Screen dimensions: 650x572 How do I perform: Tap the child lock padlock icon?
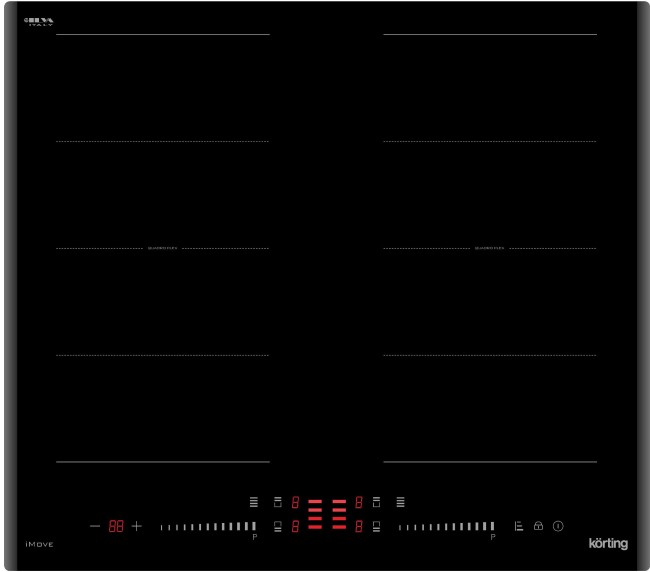pyautogui.click(x=538, y=526)
